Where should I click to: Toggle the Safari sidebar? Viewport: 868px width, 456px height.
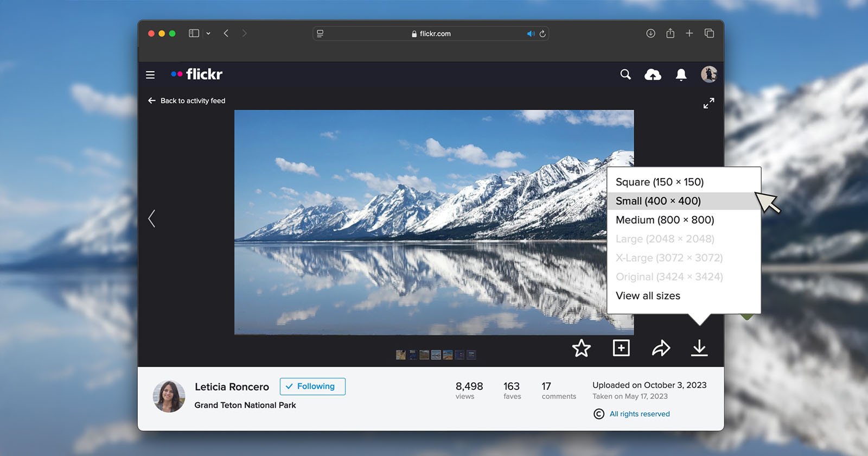tap(194, 34)
